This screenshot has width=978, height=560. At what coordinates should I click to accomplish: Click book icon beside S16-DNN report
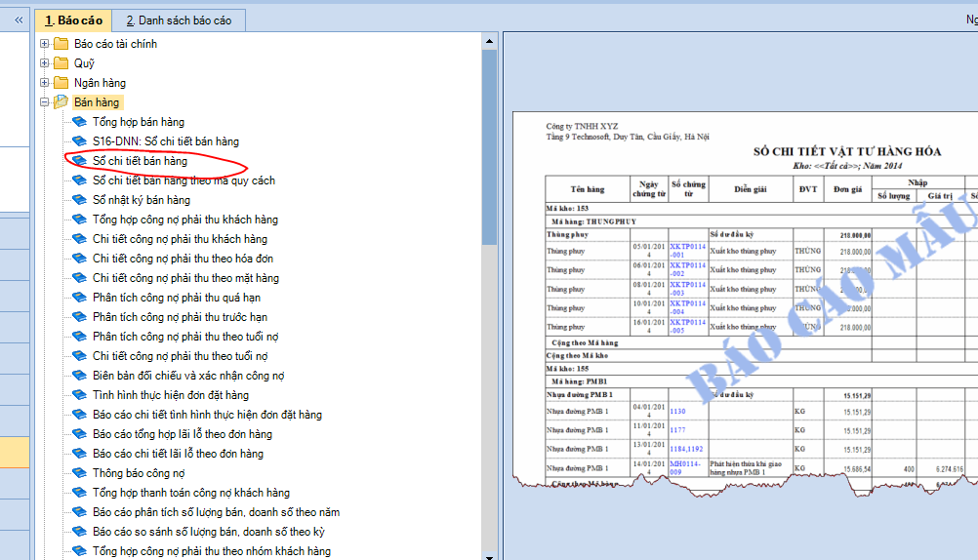click(79, 140)
